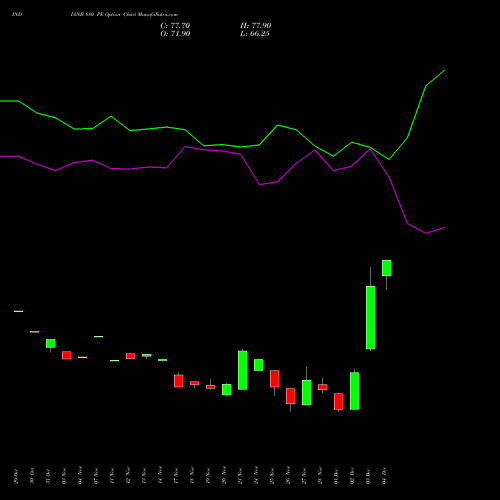Select the 24 Nov date label

click(x=256, y=475)
